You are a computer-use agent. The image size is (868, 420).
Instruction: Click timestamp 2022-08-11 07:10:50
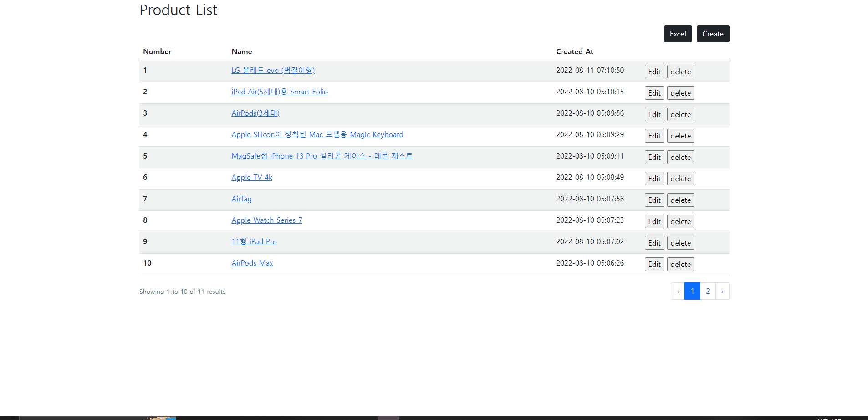pos(590,70)
